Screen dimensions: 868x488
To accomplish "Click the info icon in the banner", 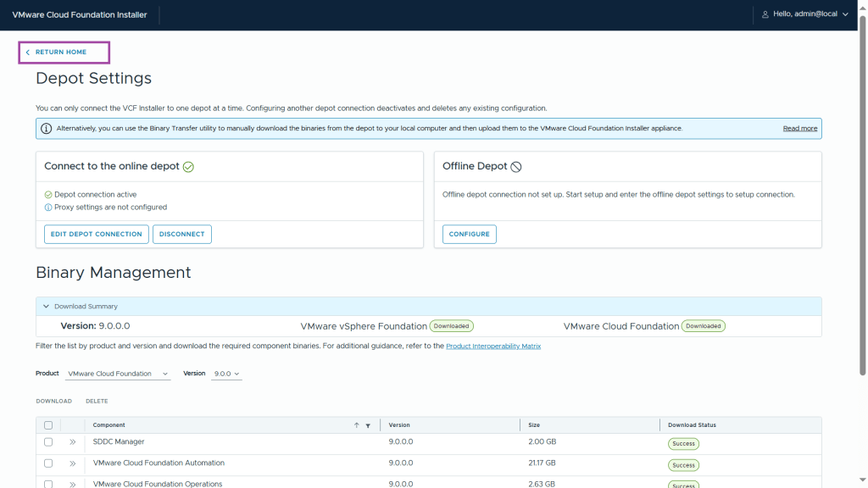I will pos(46,129).
